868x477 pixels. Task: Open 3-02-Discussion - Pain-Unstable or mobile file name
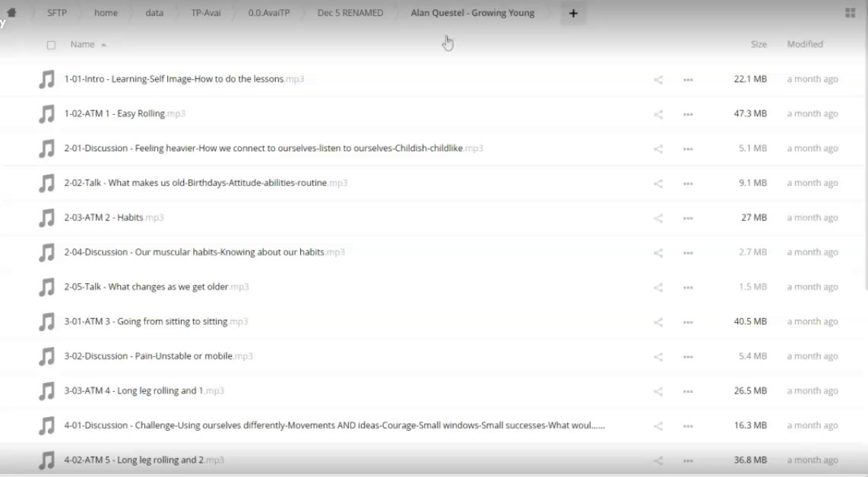click(x=158, y=355)
